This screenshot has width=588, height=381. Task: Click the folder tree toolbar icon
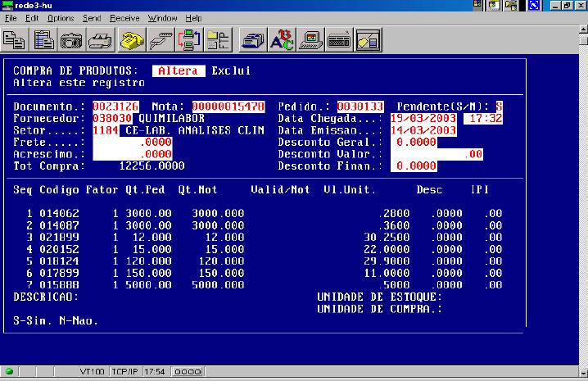click(x=218, y=40)
